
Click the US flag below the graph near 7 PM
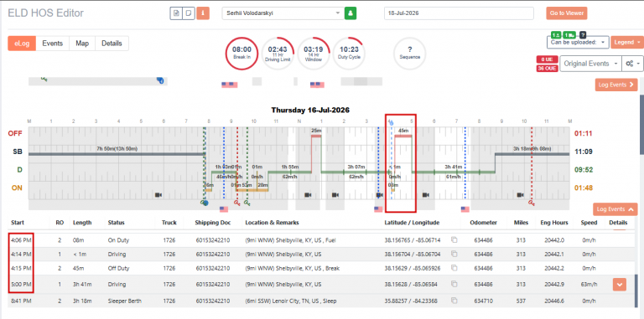465,209
